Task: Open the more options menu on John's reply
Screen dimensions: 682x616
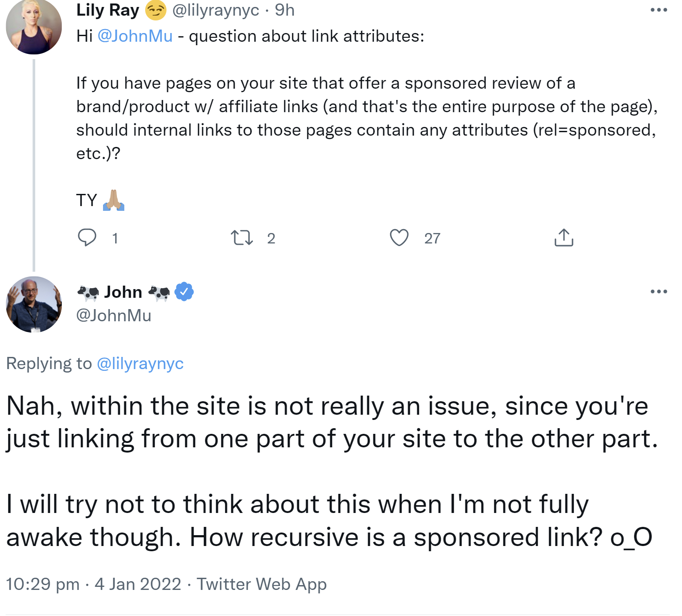Action: coord(659,292)
